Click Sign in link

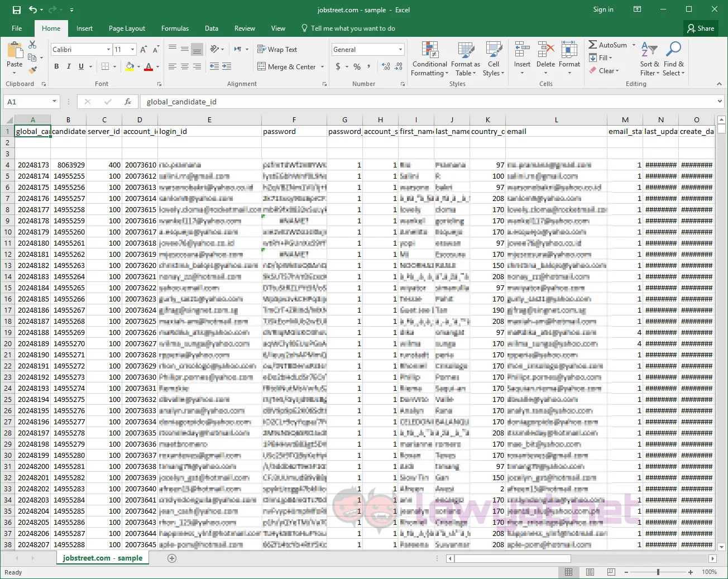603,9
